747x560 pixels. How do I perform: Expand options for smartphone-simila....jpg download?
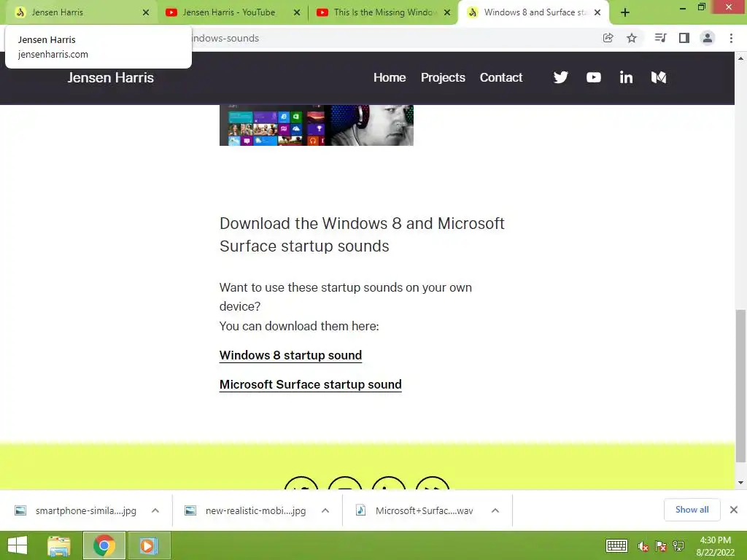point(155,510)
